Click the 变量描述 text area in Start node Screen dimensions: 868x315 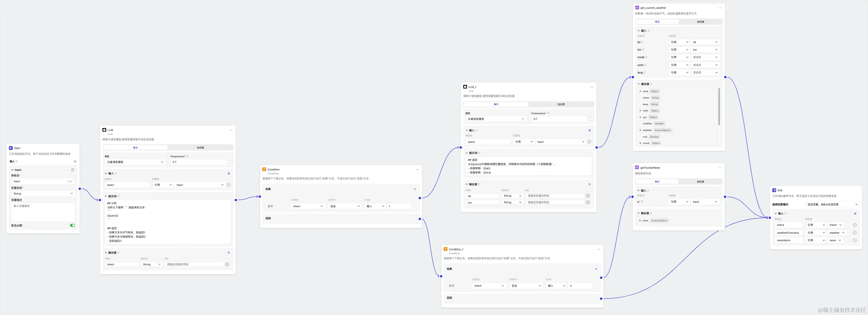tap(43, 212)
